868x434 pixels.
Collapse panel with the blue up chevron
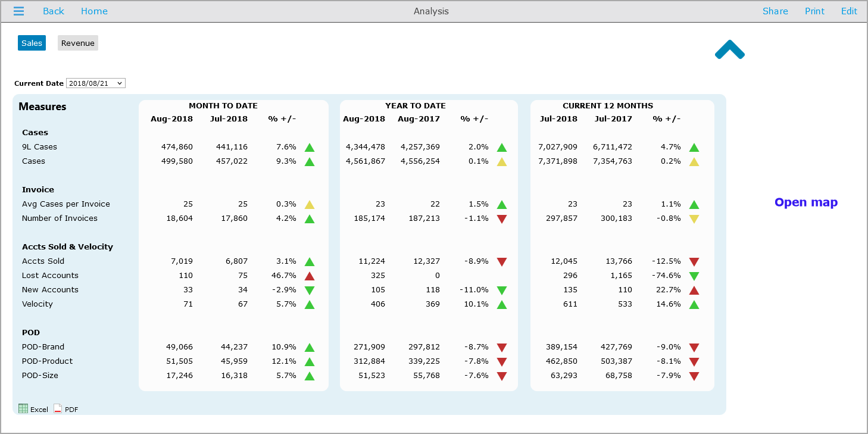pyautogui.click(x=729, y=50)
